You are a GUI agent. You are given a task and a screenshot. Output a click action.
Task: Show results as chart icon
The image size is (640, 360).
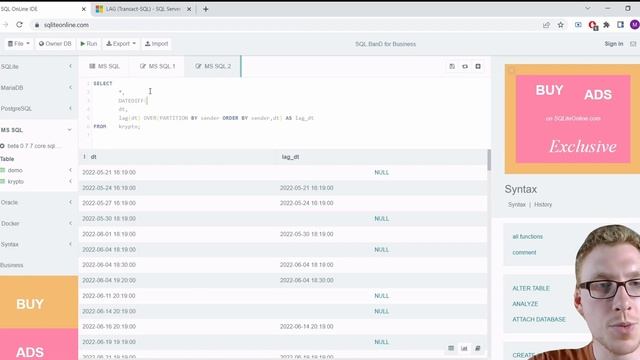(464, 348)
